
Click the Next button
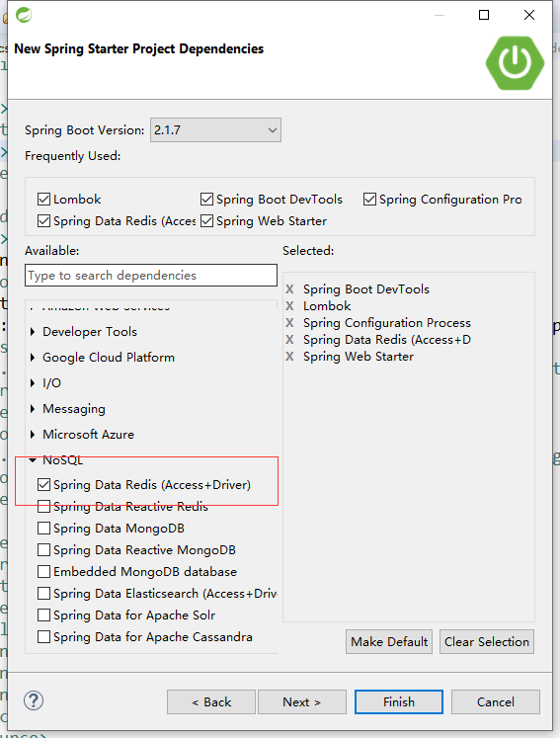(x=302, y=702)
